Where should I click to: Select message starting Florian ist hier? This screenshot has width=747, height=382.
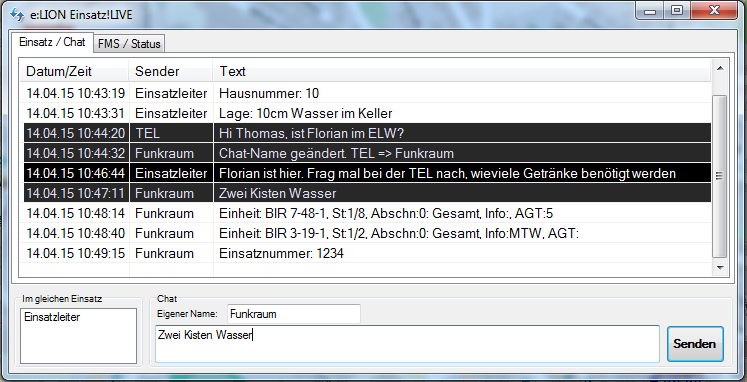click(367, 173)
